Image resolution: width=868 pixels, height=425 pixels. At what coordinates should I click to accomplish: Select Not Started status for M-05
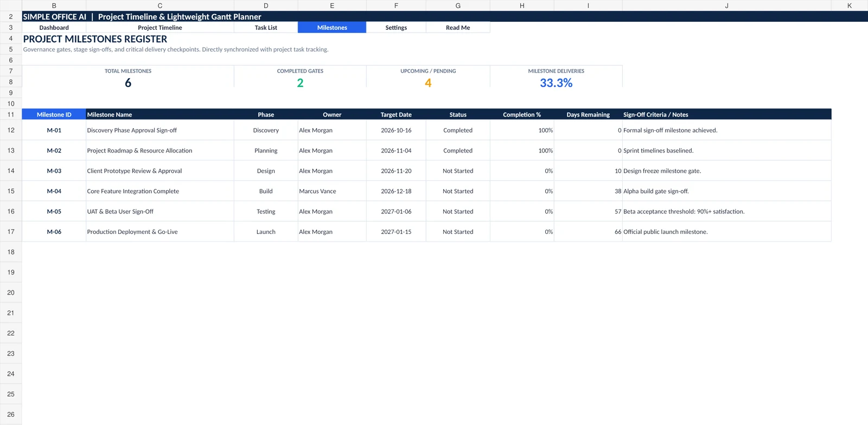click(x=458, y=212)
